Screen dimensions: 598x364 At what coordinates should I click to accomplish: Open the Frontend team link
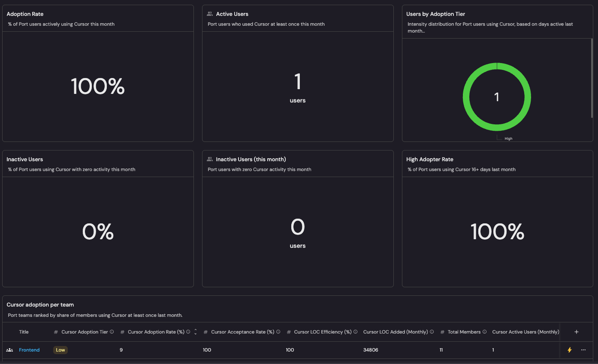pos(29,350)
